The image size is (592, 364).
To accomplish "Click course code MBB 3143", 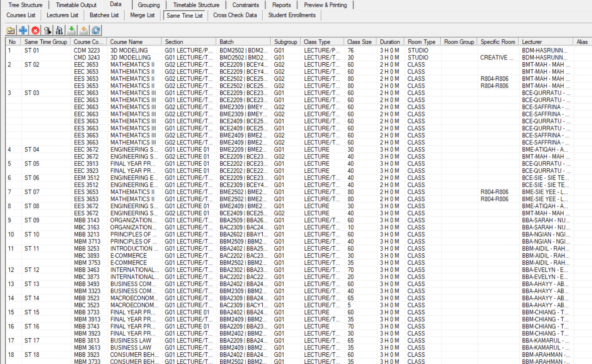I will point(87,220).
